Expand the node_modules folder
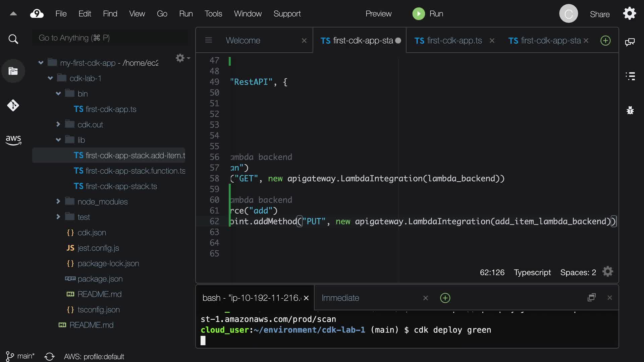 (58, 201)
